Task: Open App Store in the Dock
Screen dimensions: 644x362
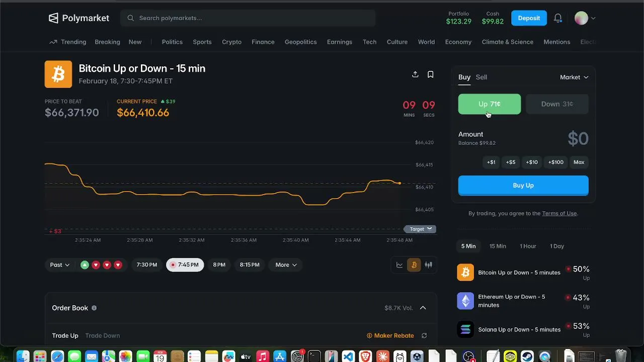Action: point(280,356)
